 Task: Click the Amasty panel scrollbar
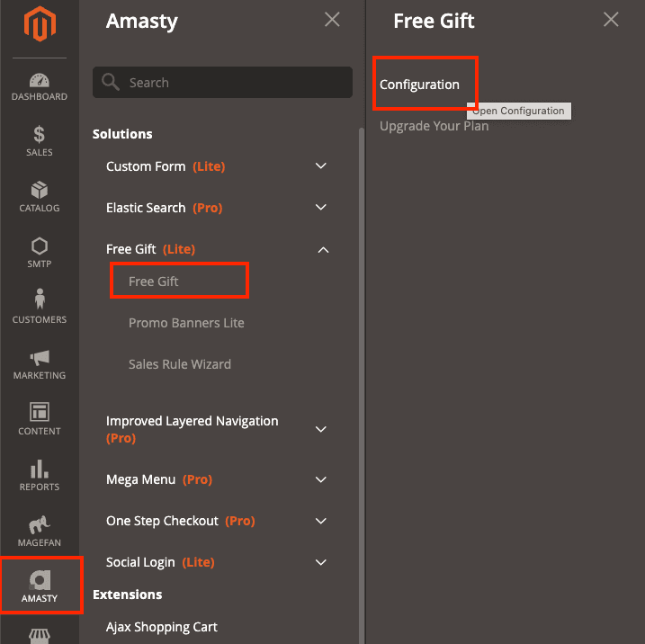click(x=362, y=386)
